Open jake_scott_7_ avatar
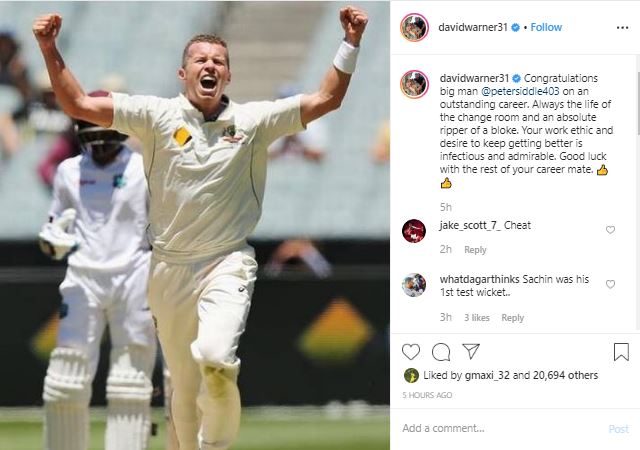Screen dimensions: 640x450 [414, 231]
